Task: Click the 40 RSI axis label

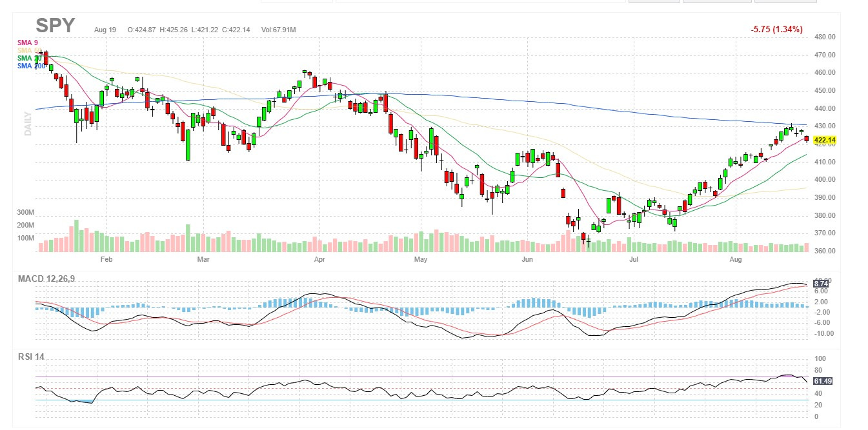Action: pyautogui.click(x=819, y=393)
